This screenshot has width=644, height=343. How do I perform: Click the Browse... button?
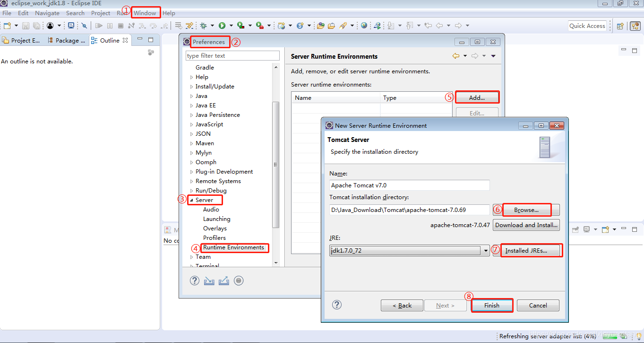(526, 210)
